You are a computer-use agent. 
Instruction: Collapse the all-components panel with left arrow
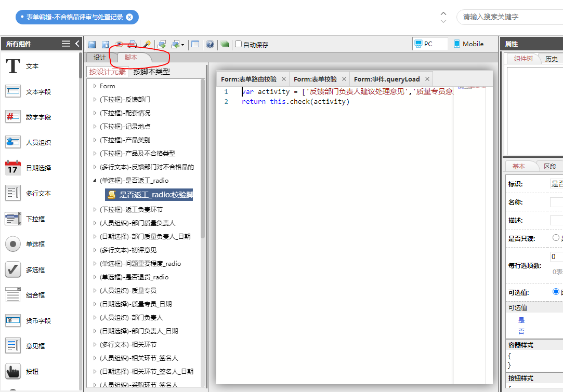[77, 44]
